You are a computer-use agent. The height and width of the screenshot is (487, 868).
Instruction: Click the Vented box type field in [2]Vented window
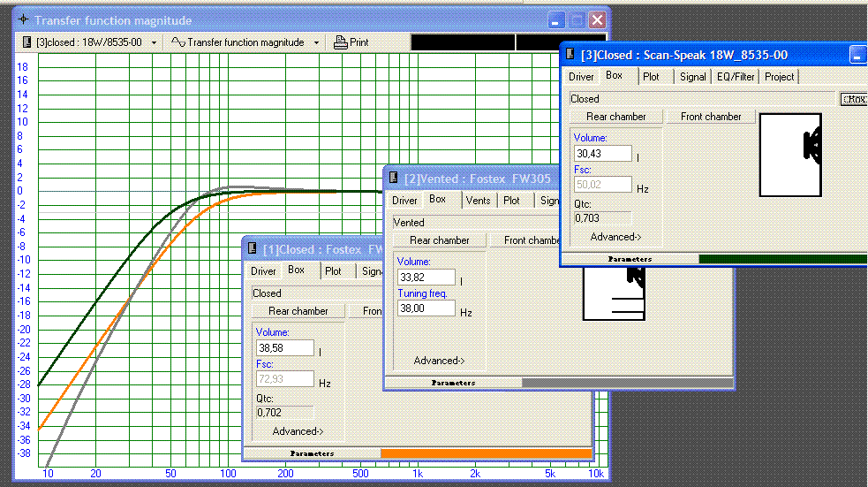click(x=476, y=223)
